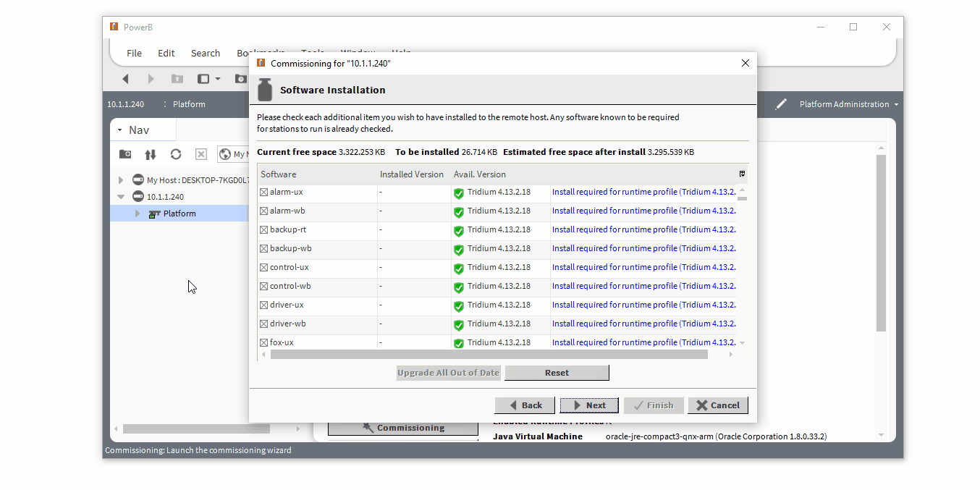Select alarm-ux install required status text
980x490 pixels.
[644, 192]
